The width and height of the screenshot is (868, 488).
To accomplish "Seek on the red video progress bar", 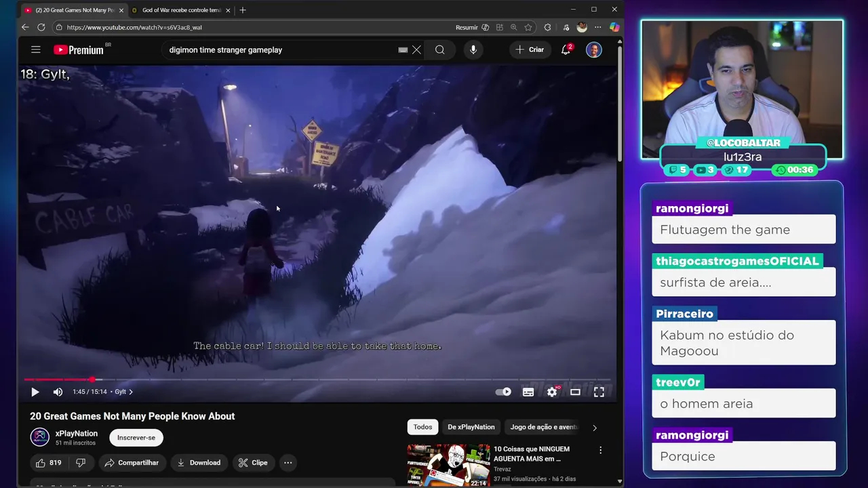I will 317,380.
